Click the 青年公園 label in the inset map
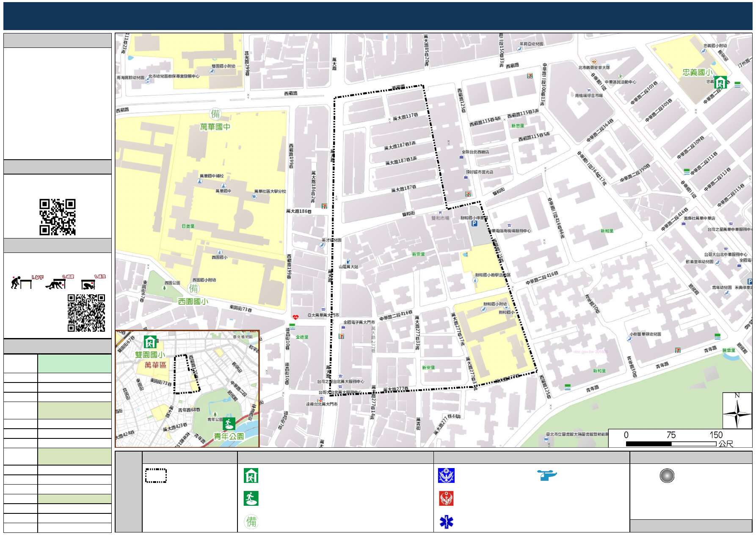 229,436
